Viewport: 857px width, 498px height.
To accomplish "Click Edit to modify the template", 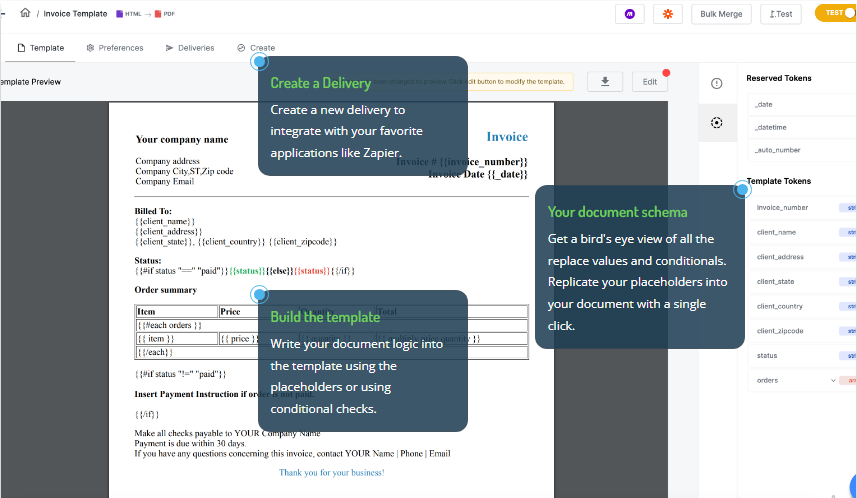I will pyautogui.click(x=649, y=81).
